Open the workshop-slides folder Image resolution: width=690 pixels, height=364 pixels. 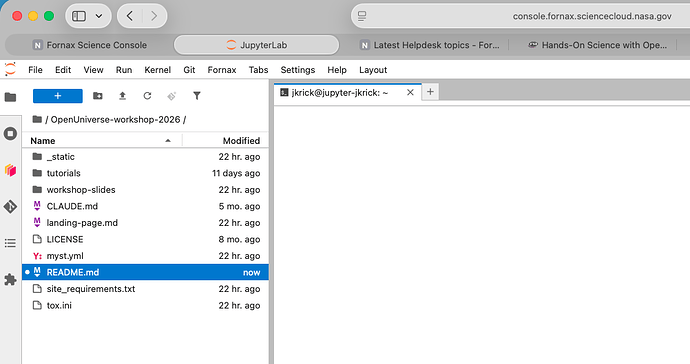tap(145, 190)
